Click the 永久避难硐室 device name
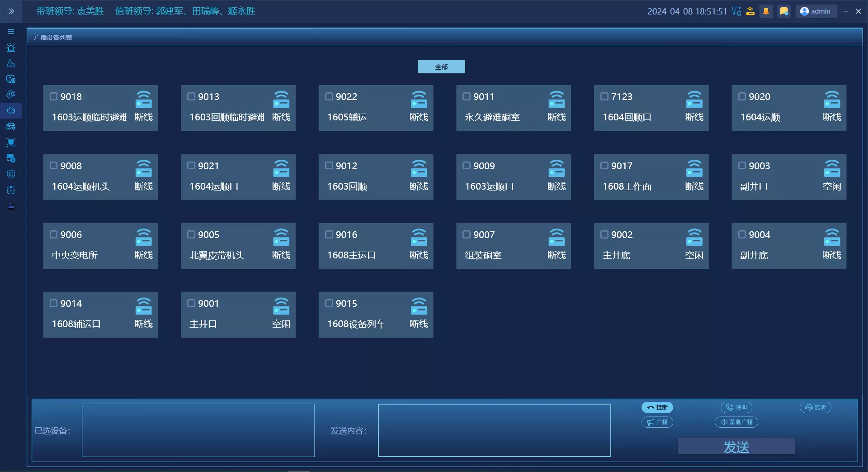868x472 pixels. (492, 117)
